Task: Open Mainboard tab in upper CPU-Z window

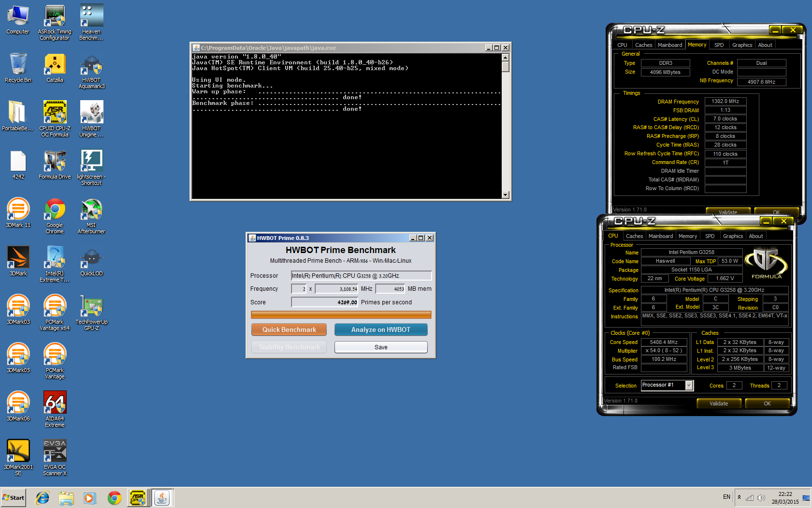Action: tap(670, 45)
